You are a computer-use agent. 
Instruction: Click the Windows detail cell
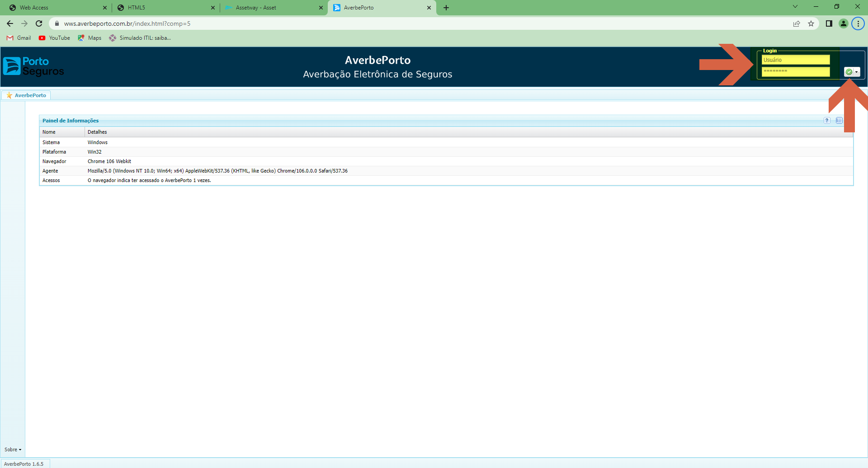98,142
